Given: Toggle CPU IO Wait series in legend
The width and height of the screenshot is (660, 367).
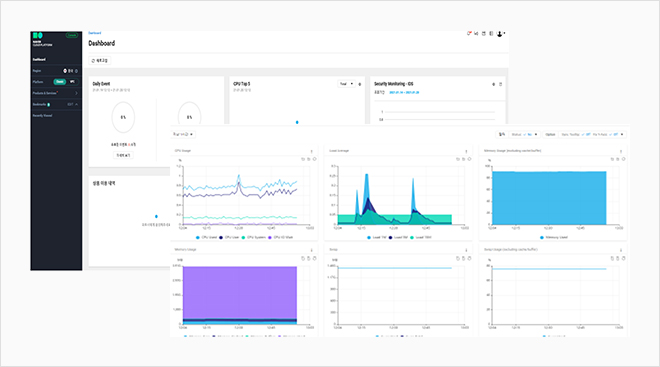Looking at the screenshot, I should pos(281,237).
